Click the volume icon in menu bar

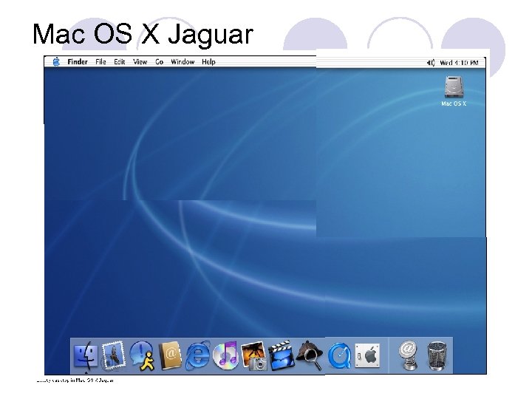pyautogui.click(x=431, y=63)
